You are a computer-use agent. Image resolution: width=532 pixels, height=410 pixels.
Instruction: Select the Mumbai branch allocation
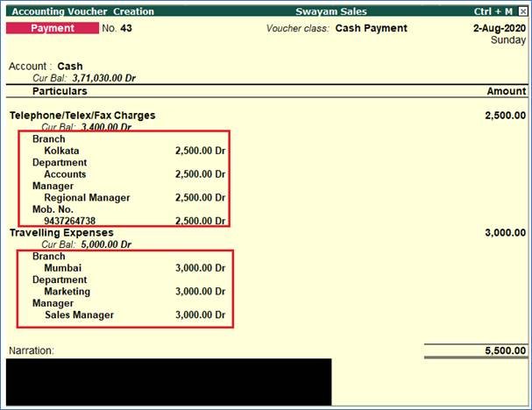point(63,268)
